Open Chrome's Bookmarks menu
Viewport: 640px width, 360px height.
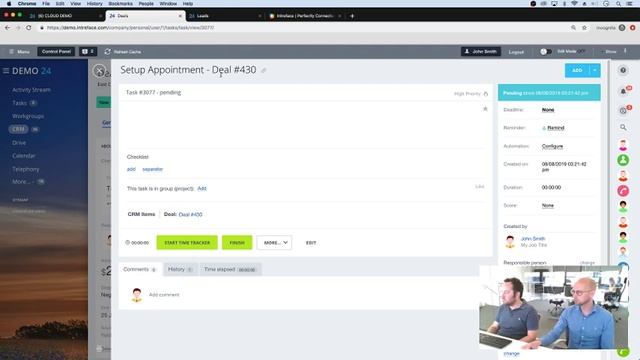pos(120,3)
